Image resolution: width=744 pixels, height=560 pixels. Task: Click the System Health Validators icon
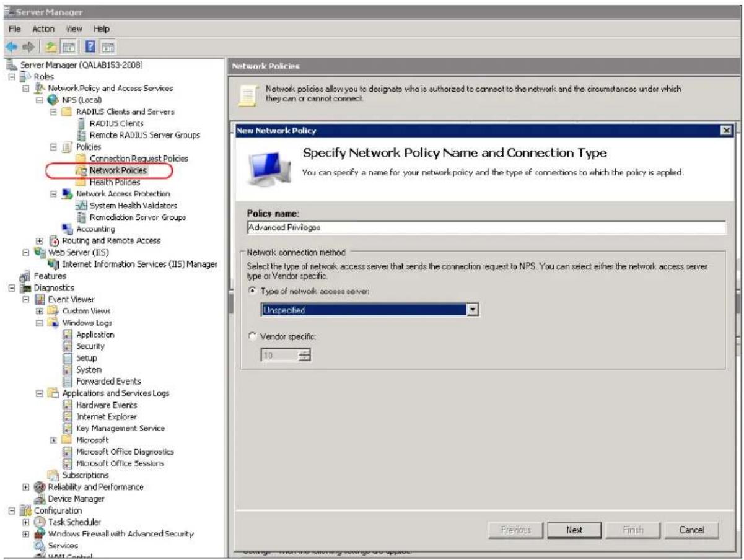click(x=81, y=206)
